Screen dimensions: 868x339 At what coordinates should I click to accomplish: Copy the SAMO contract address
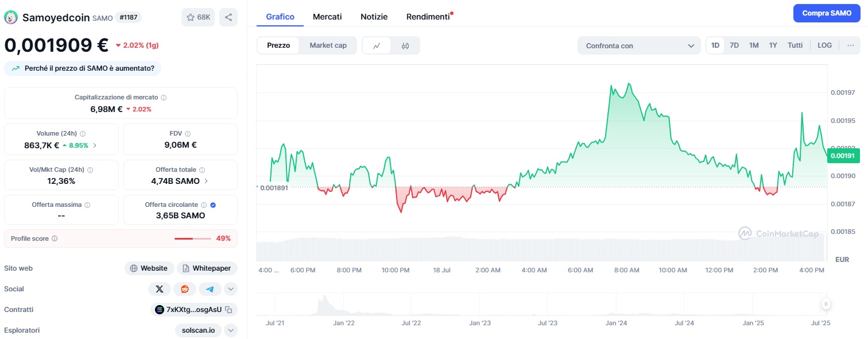pyautogui.click(x=228, y=309)
